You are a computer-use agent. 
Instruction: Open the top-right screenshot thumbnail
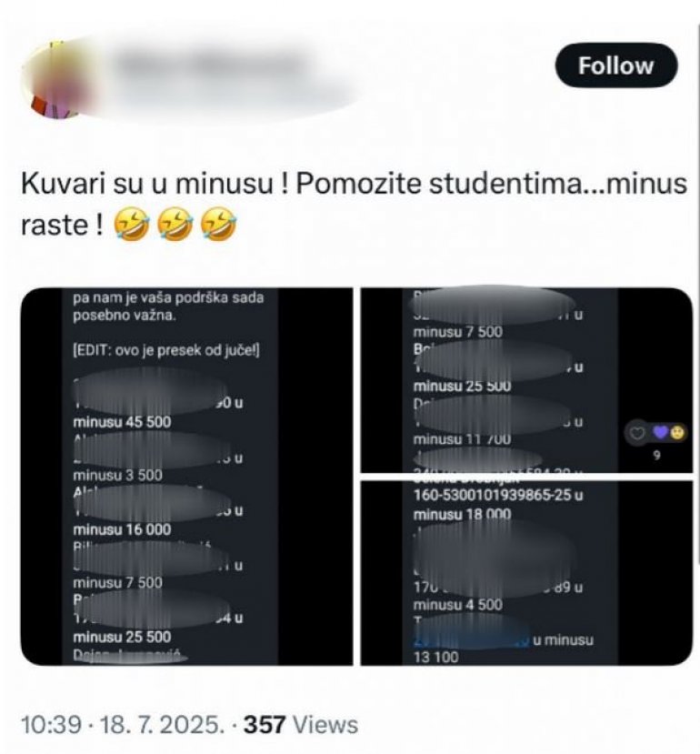coord(526,380)
